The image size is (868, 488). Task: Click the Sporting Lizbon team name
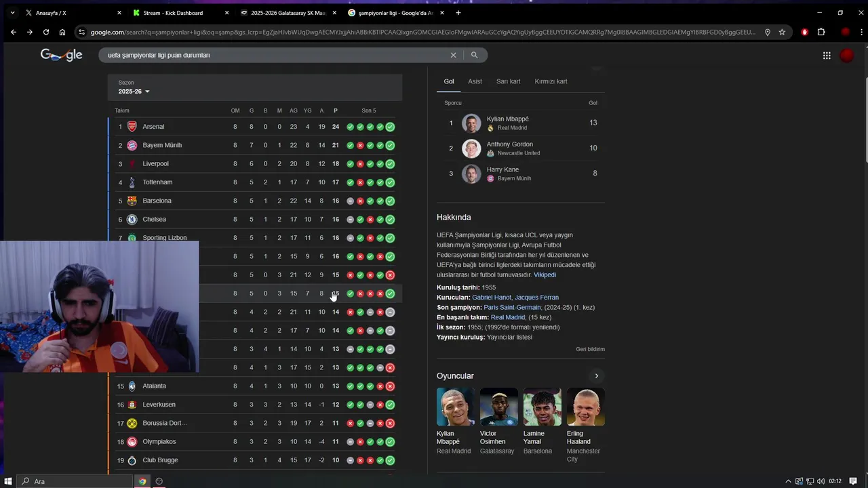coord(164,238)
